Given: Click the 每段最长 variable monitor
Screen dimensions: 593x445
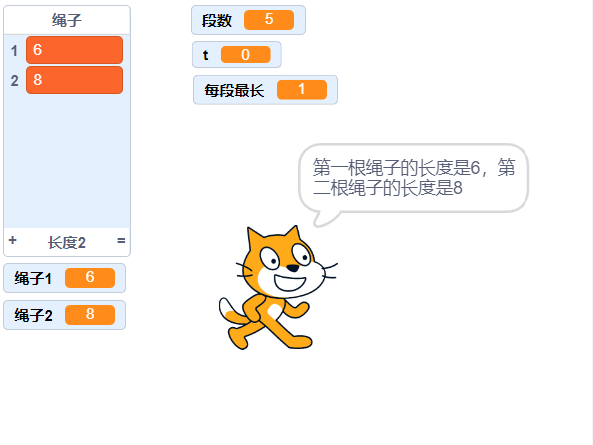Looking at the screenshot, I should pyautogui.click(x=265, y=90).
